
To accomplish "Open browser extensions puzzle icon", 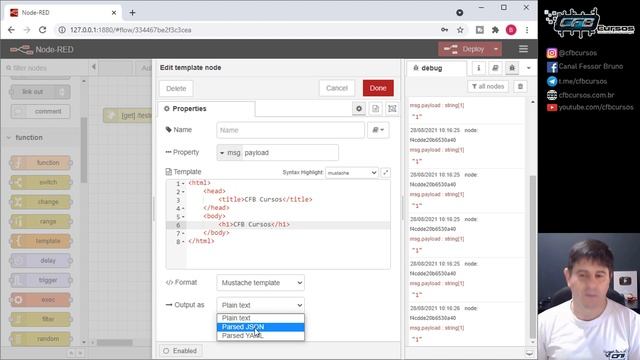I will 495,30.
